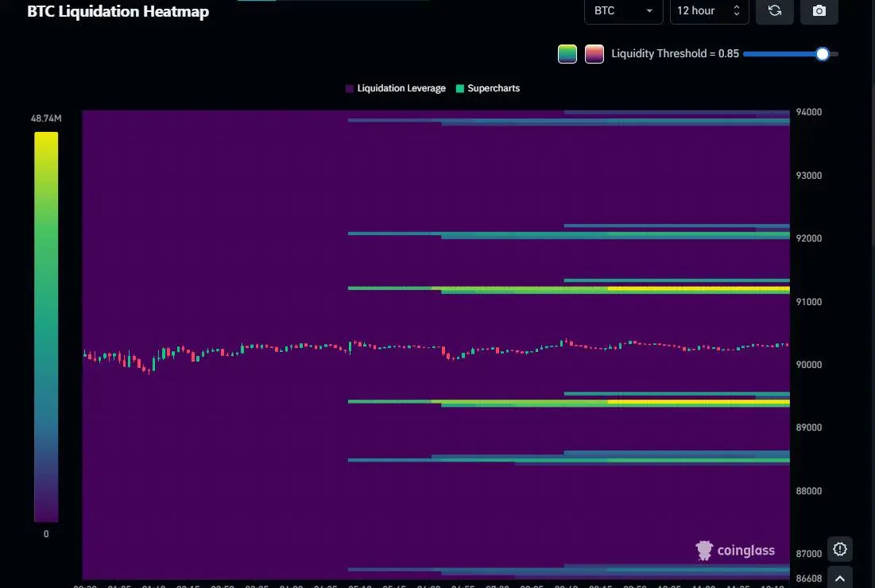Change the 12 hour time range stepper
This screenshot has width=875, height=588.
pyautogui.click(x=709, y=10)
